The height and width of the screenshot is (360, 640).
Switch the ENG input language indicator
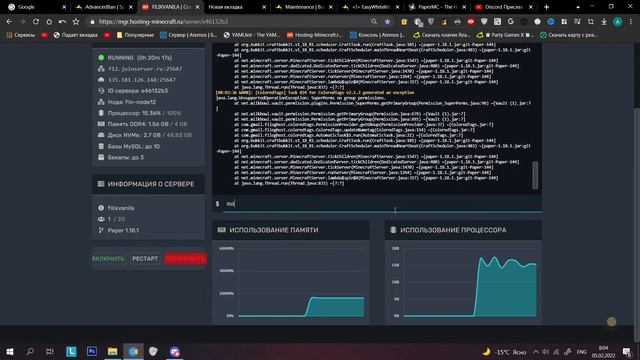click(x=582, y=351)
